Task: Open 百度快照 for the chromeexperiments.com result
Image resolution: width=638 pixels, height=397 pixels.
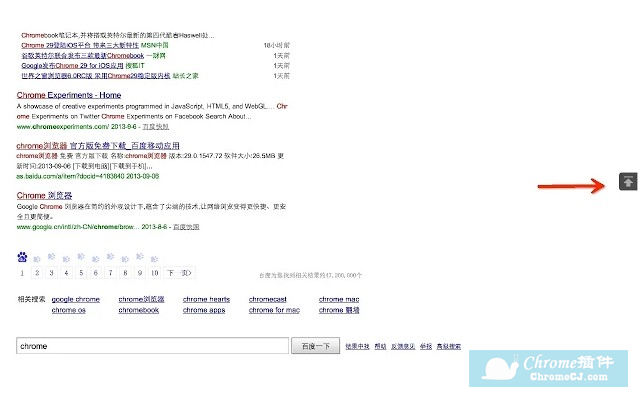Action: 155,127
